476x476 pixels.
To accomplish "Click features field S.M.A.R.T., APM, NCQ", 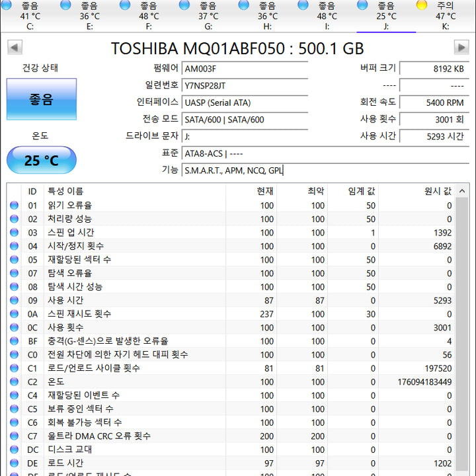I will click(x=325, y=171).
